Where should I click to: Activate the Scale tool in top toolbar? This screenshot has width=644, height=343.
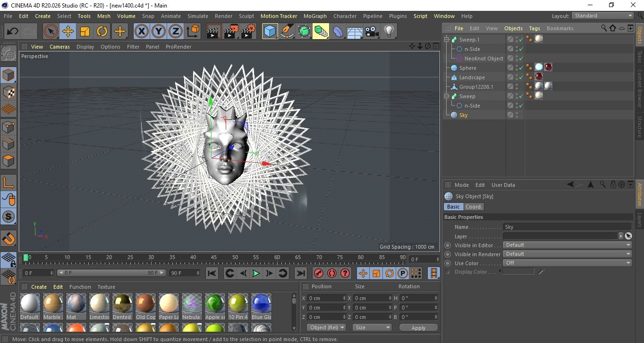point(85,32)
